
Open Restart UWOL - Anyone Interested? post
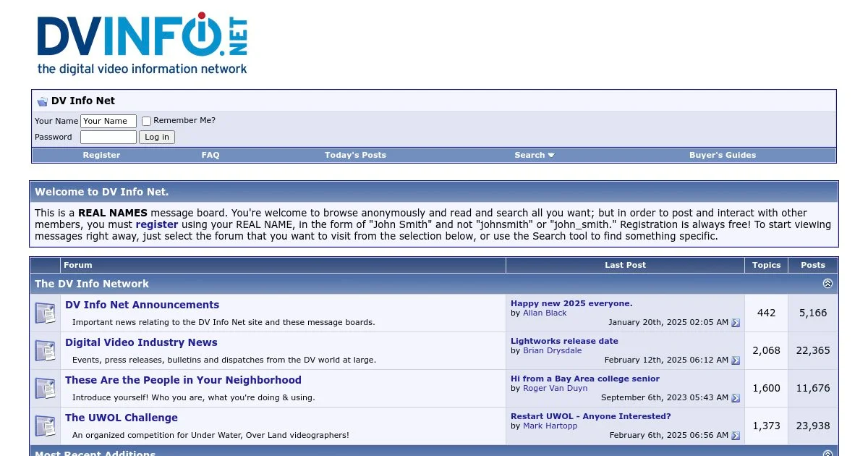coord(591,416)
